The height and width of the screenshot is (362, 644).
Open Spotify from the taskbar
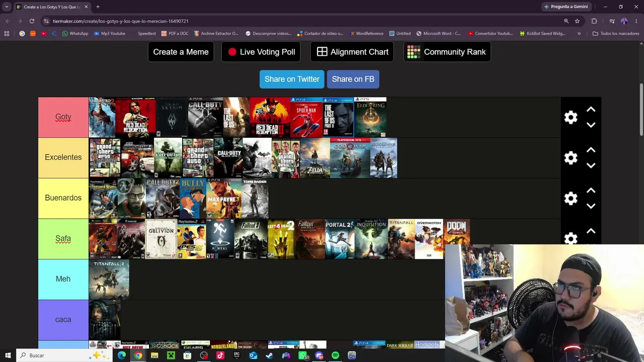pos(336,355)
